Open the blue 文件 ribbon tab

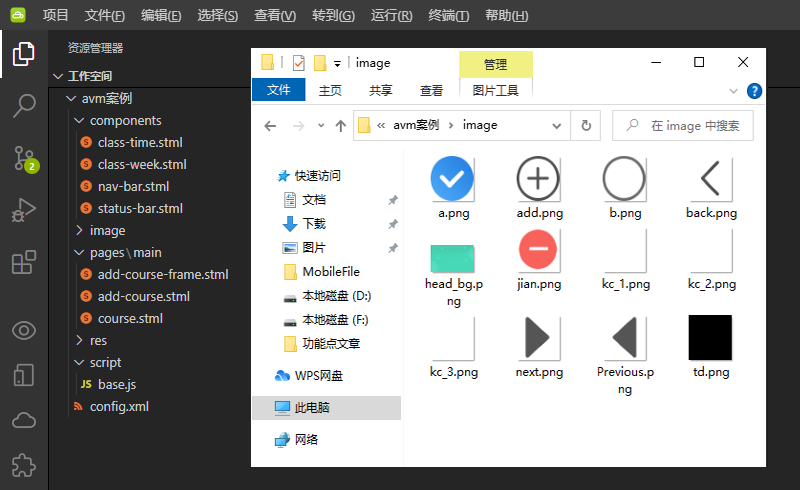279,90
